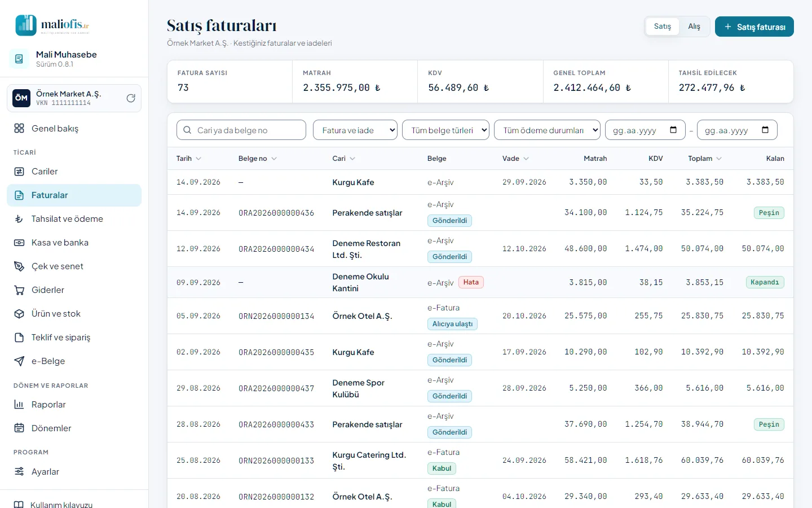Screen dimensions: 812x508
Task: Click the Ürün ve stok box icon
Action: point(19,314)
